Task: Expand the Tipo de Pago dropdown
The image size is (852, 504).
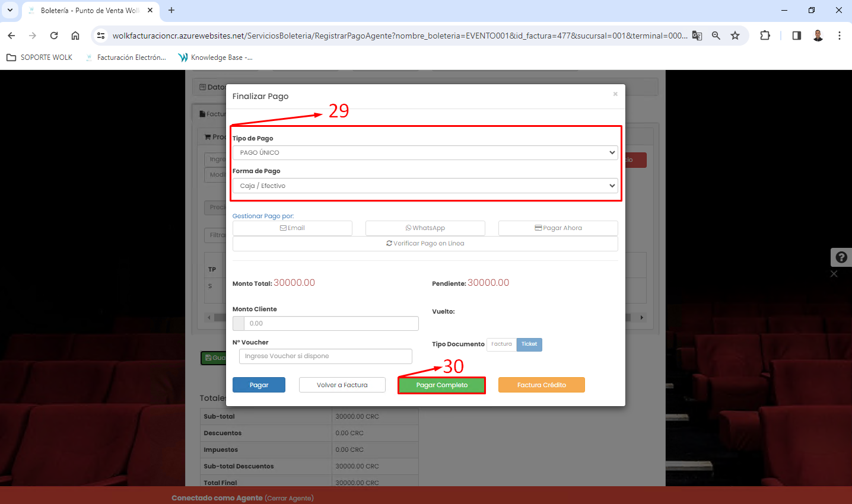Action: [425, 152]
